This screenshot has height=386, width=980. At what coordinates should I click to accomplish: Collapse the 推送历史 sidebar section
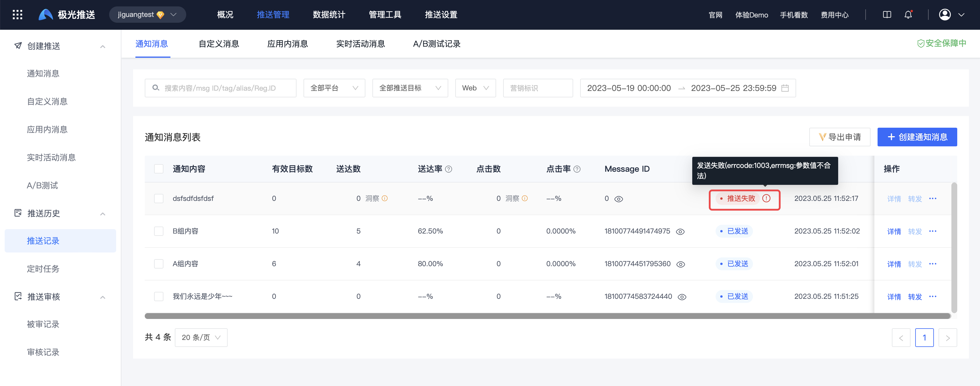[x=102, y=214]
